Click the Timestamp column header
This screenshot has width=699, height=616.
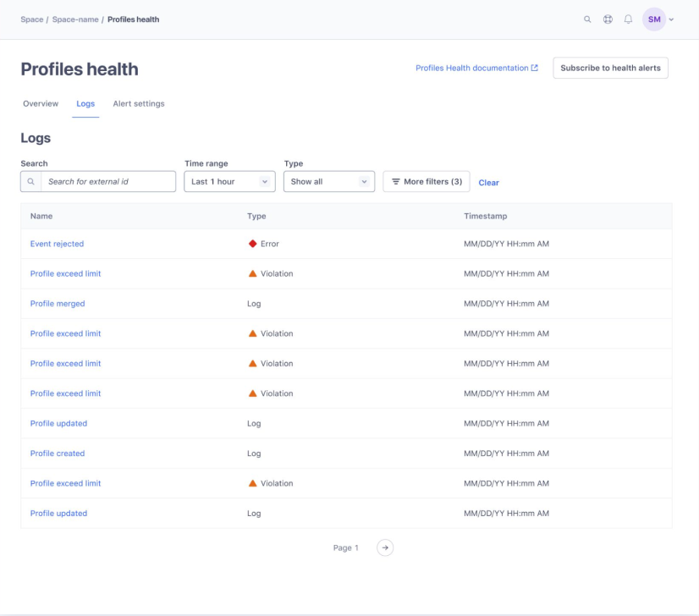[485, 216]
